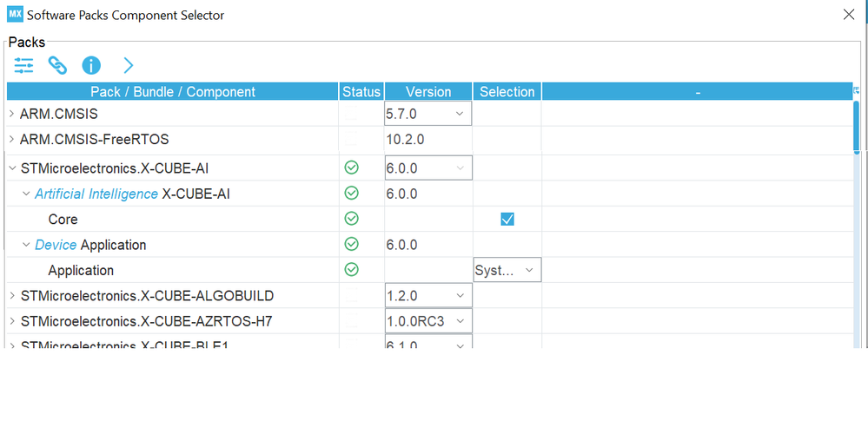
Task: Click green status check in Application row
Action: pyautogui.click(x=352, y=269)
